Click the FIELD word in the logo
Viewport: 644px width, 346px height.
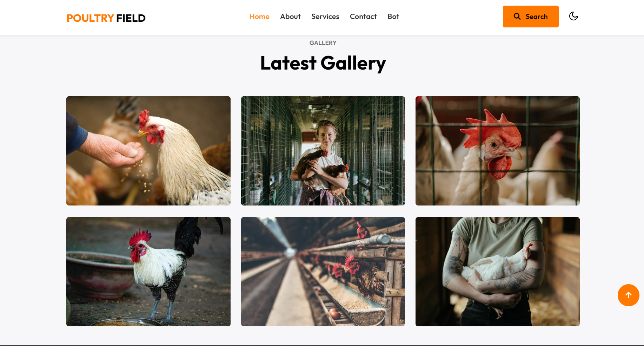pos(131,18)
